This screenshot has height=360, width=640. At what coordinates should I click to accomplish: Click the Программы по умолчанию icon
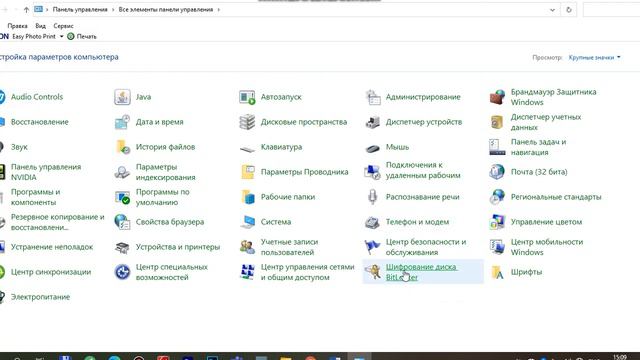click(x=122, y=197)
